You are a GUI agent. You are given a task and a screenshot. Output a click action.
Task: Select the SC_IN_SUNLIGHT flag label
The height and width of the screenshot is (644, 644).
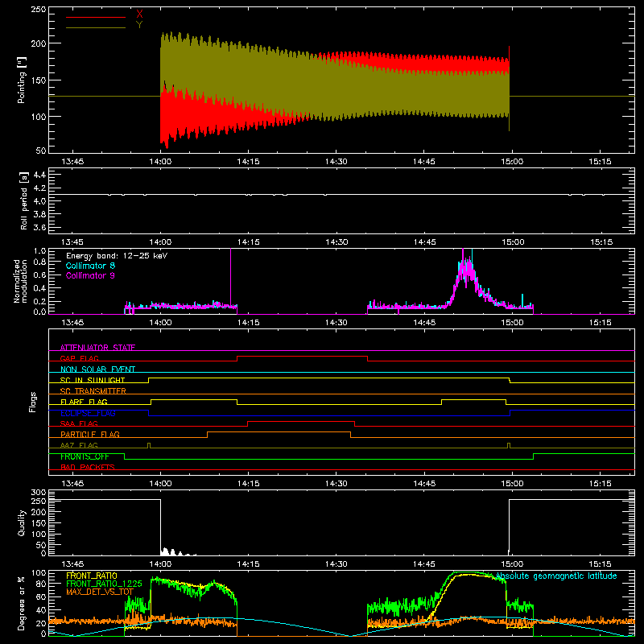[x=93, y=380]
